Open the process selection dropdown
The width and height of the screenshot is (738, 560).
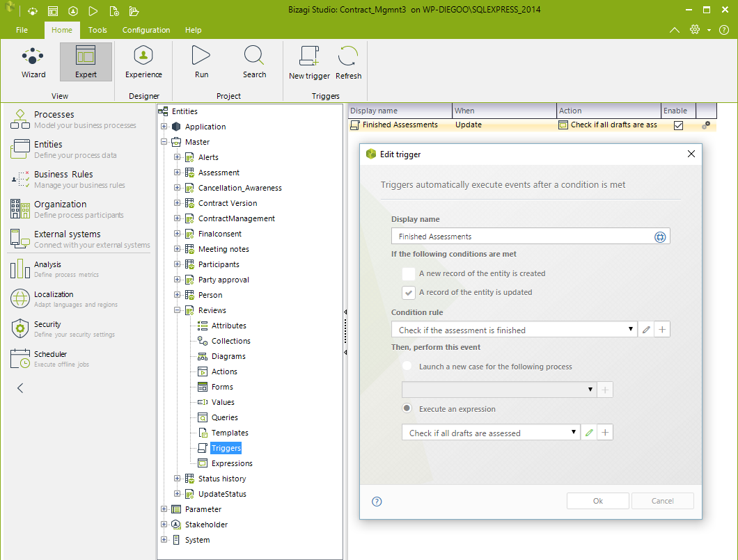tap(499, 390)
